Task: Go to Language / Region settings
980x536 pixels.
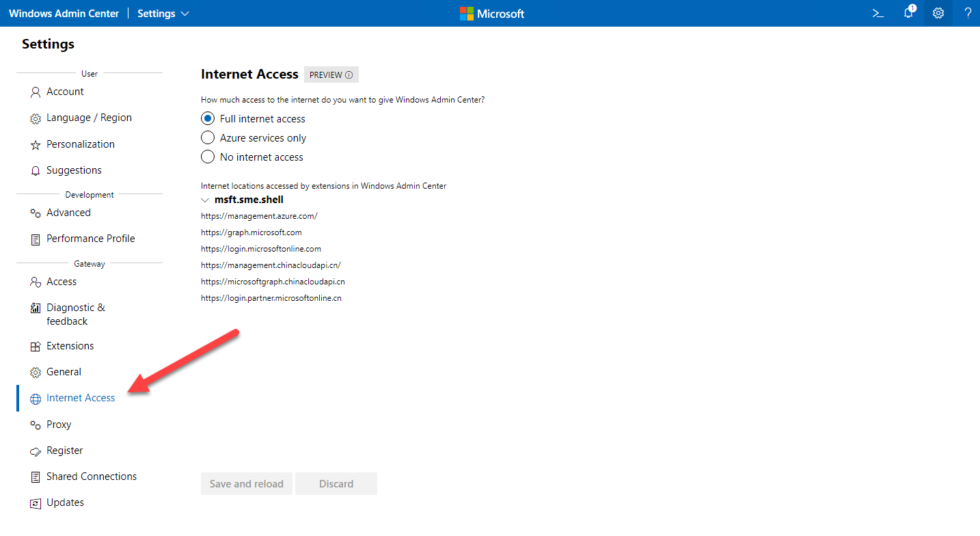Action: coord(90,118)
